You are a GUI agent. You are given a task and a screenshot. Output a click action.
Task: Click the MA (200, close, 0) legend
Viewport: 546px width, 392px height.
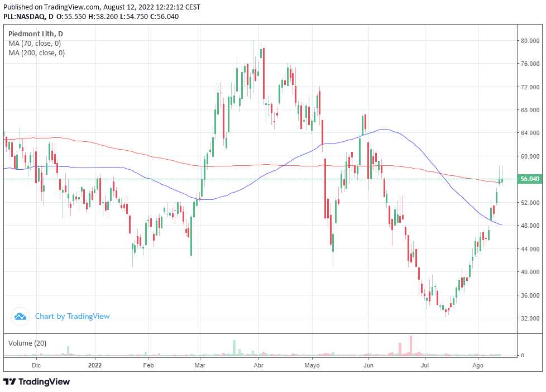tap(36, 53)
